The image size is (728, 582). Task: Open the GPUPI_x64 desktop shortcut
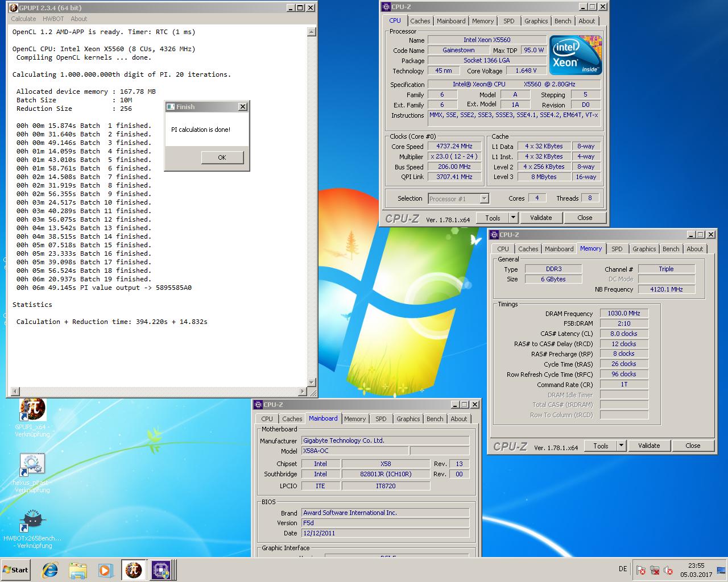tap(32, 418)
